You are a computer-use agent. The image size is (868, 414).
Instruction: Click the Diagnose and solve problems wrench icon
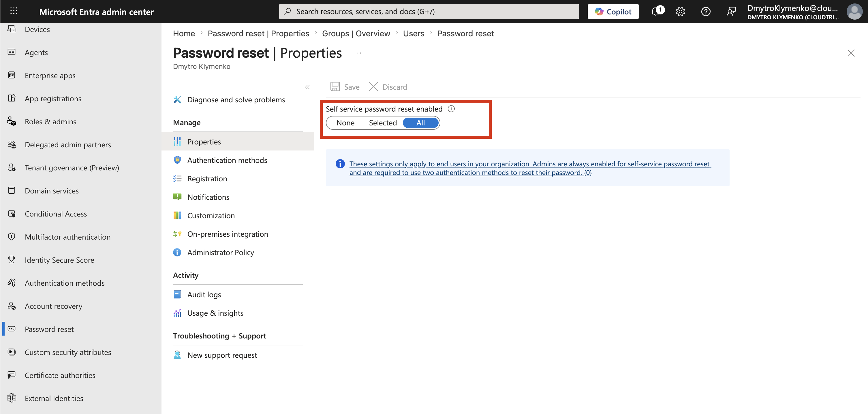click(x=177, y=100)
